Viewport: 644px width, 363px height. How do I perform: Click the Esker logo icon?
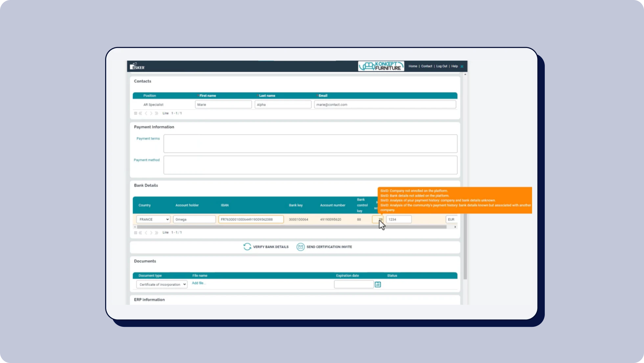pos(137,66)
